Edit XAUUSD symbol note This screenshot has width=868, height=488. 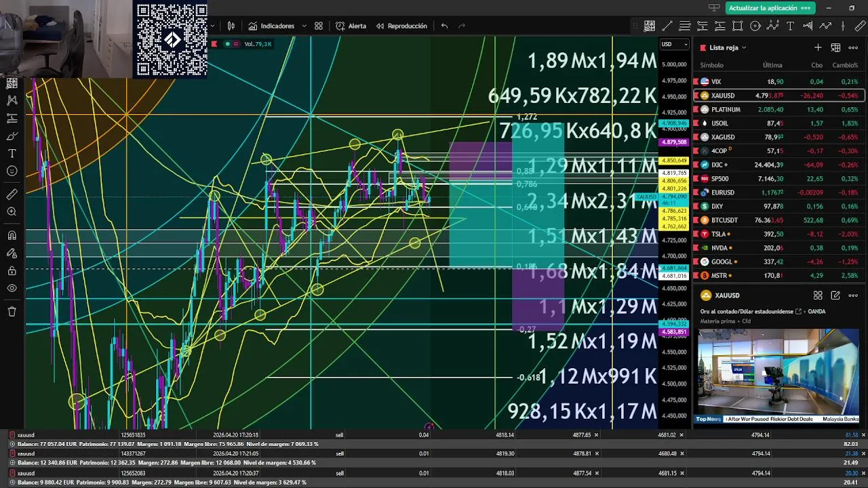(835, 296)
